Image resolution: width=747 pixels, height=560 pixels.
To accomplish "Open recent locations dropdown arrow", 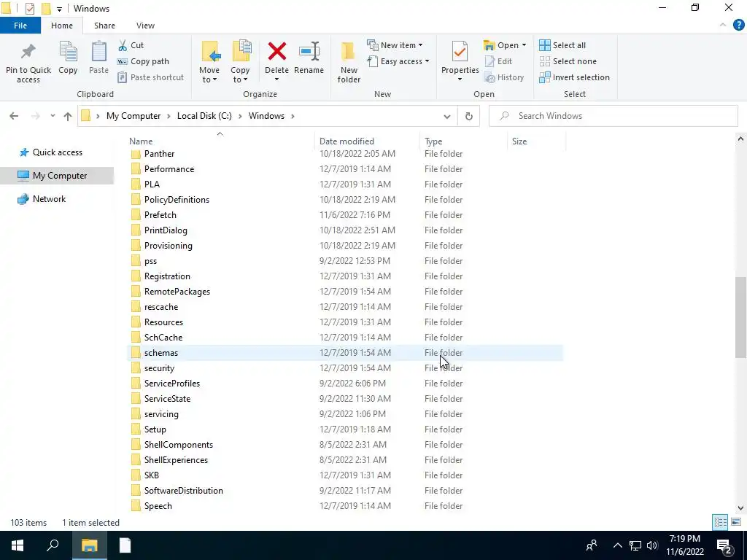I will point(53,116).
